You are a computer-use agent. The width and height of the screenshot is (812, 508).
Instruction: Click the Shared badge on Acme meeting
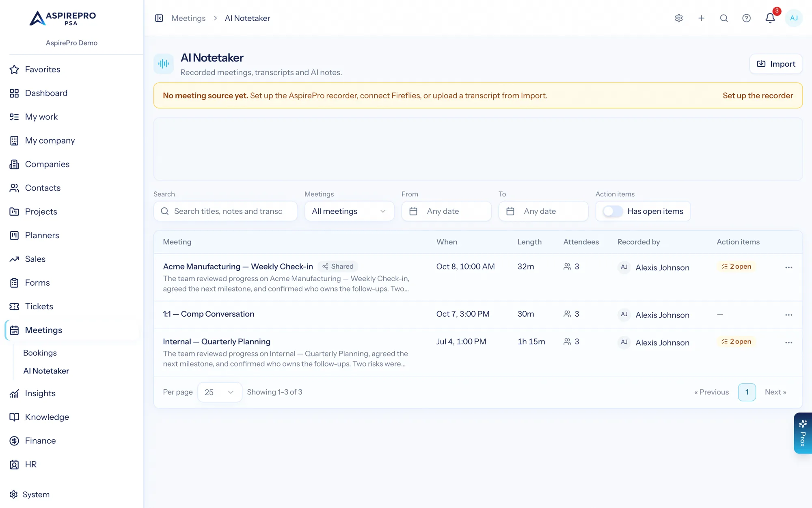pos(338,267)
